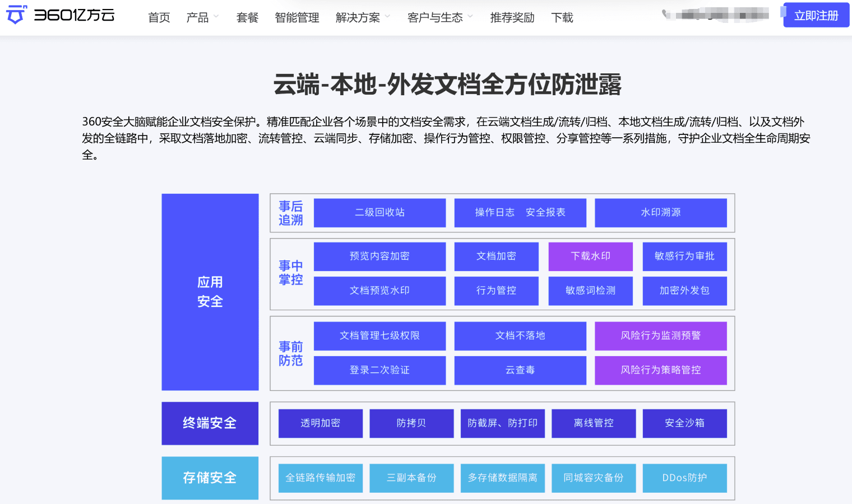Click the phone icon in header
852x504 pixels.
tap(665, 14)
